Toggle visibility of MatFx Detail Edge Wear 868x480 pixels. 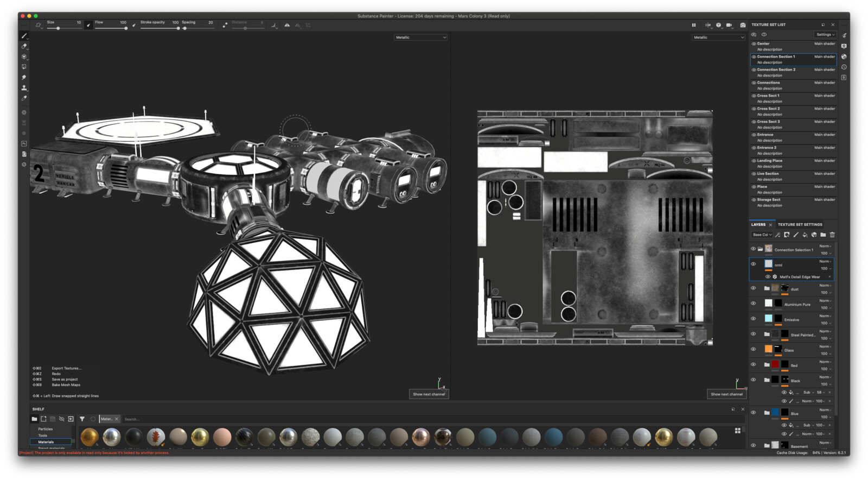point(768,277)
